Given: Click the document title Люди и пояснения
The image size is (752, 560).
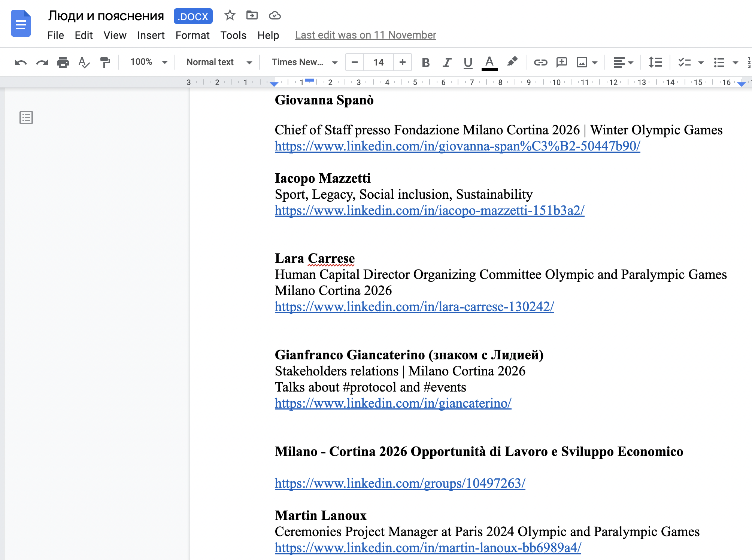Looking at the screenshot, I should (x=106, y=16).
